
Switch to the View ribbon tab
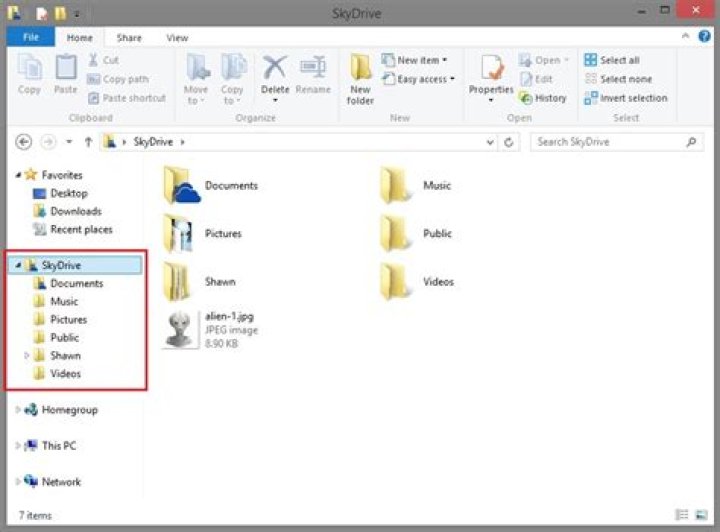click(x=177, y=38)
